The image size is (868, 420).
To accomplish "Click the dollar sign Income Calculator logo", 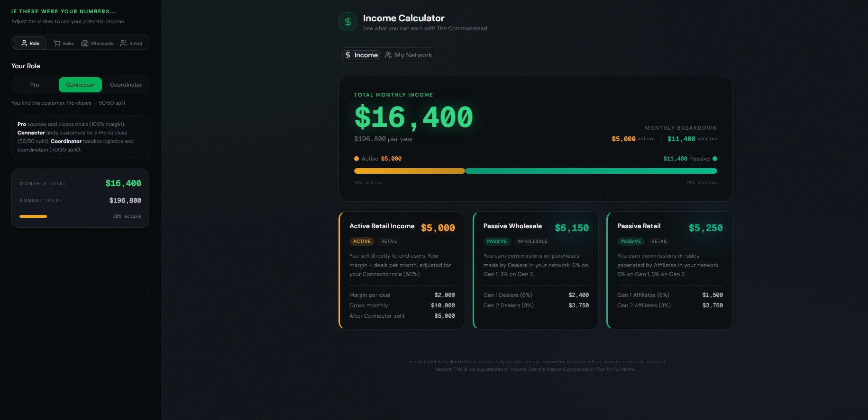I will (347, 22).
